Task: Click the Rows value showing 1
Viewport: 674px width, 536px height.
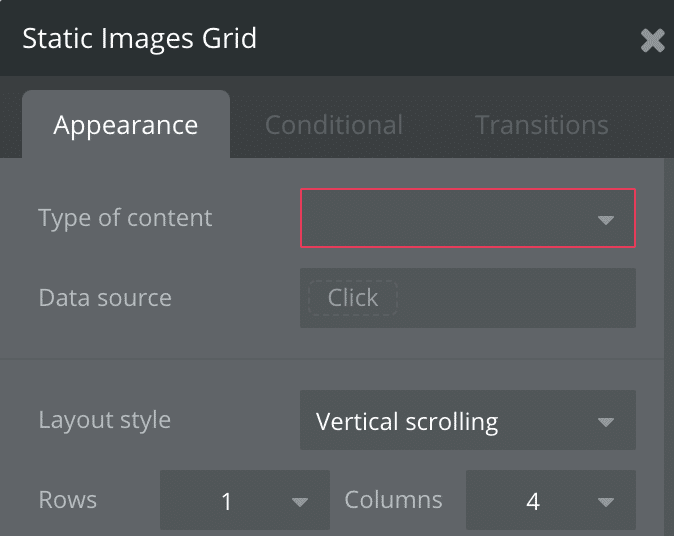Action: [x=227, y=501]
